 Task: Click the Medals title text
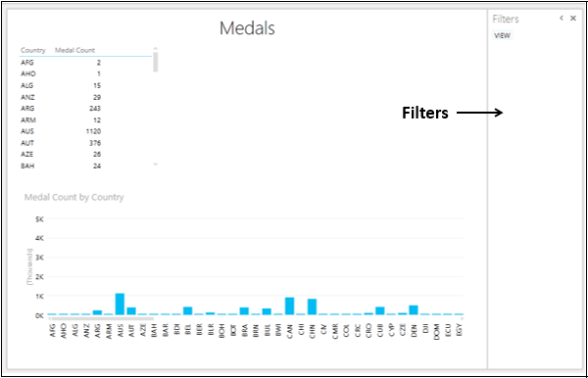point(247,28)
